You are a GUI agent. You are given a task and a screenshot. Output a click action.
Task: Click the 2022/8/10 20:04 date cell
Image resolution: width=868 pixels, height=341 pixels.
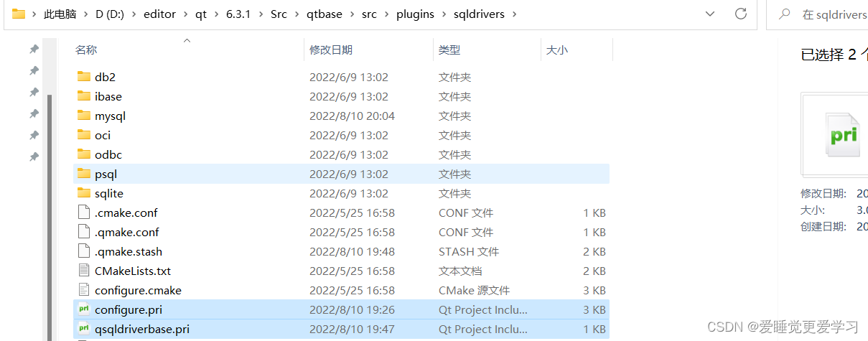pos(352,116)
